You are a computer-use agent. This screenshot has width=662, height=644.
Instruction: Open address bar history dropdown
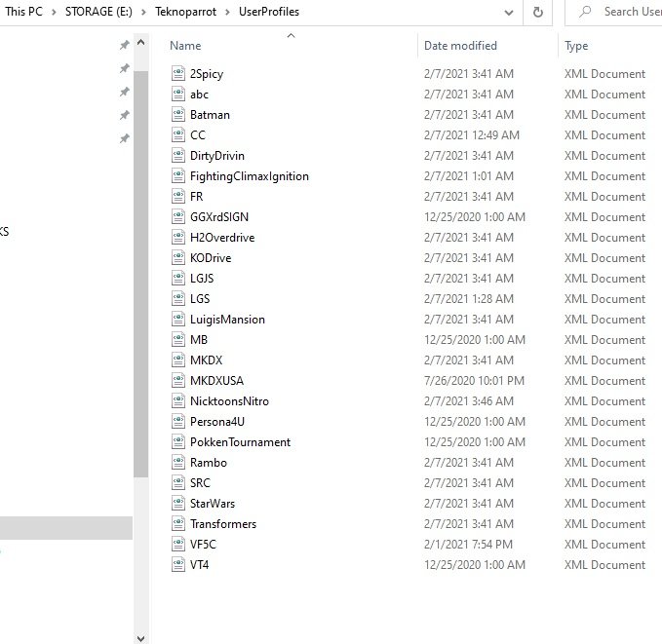pos(508,13)
